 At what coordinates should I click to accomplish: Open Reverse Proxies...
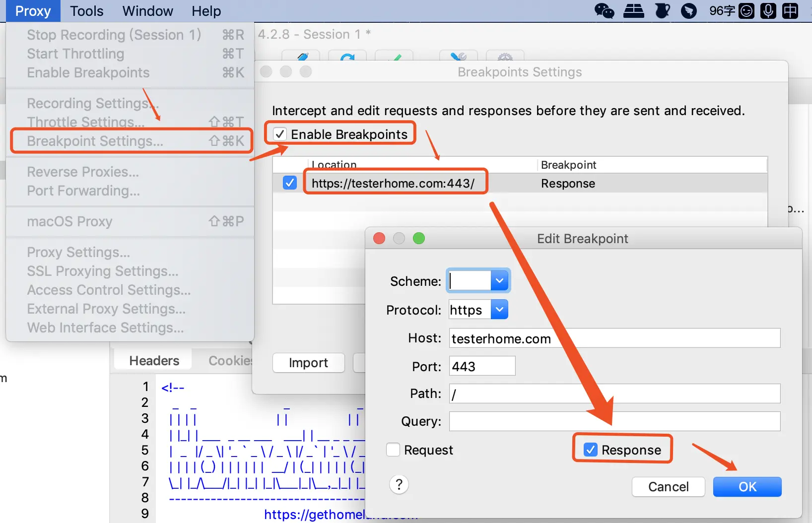click(x=130, y=172)
